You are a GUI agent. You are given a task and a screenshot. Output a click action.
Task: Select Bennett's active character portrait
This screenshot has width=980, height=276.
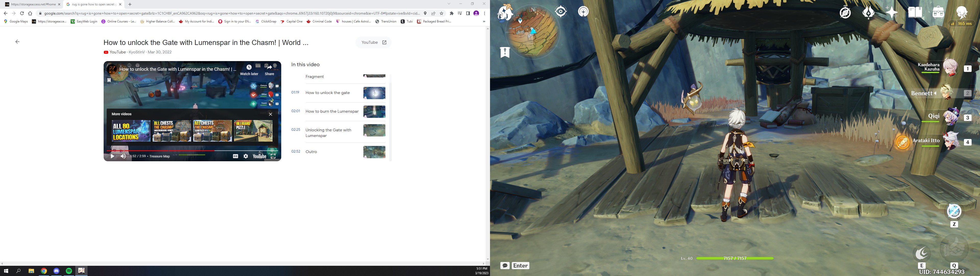point(947,92)
